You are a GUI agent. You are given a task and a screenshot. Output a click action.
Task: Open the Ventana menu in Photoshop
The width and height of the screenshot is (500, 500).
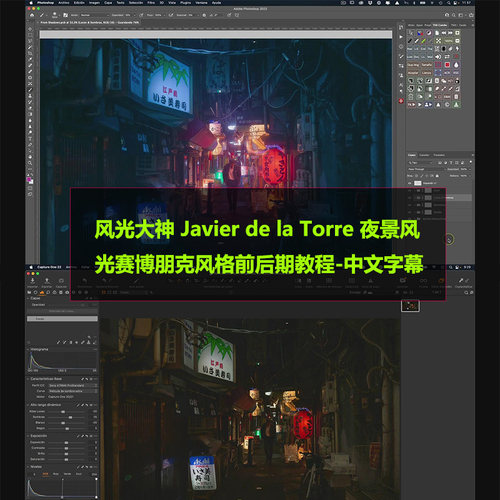201,3
